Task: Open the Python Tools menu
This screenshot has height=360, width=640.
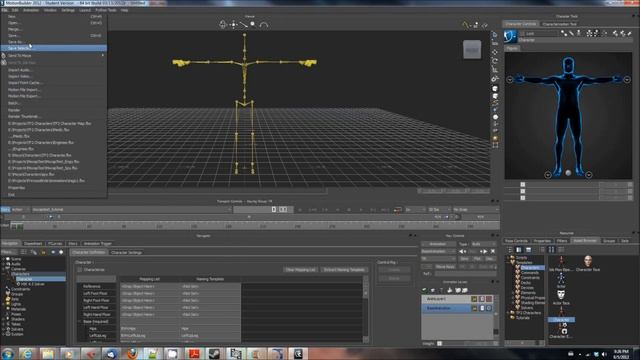Action: pyautogui.click(x=106, y=10)
